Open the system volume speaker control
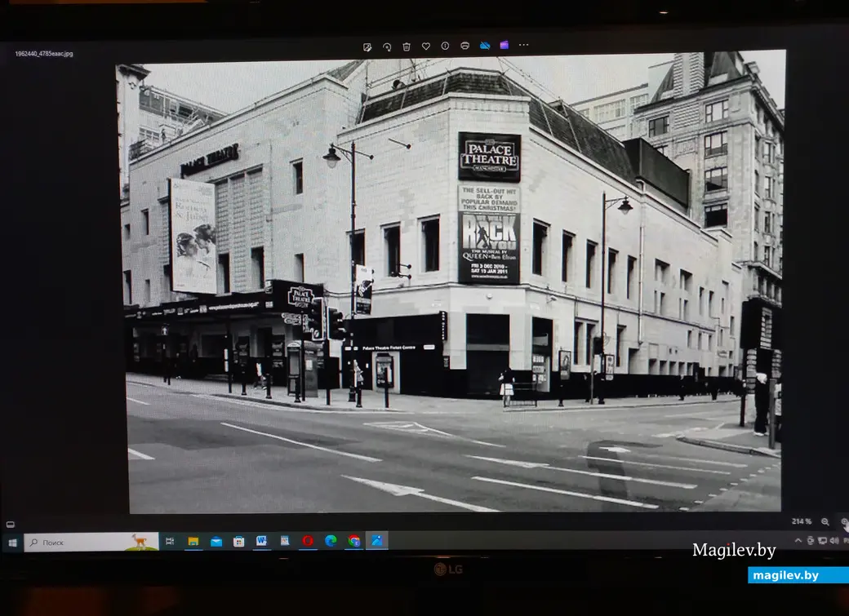849x616 pixels. (833, 540)
